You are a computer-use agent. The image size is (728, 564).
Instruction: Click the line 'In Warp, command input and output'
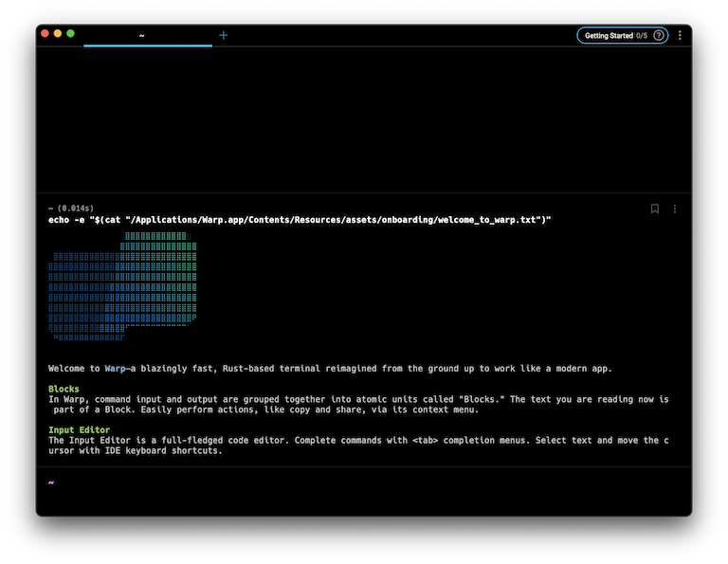358,399
